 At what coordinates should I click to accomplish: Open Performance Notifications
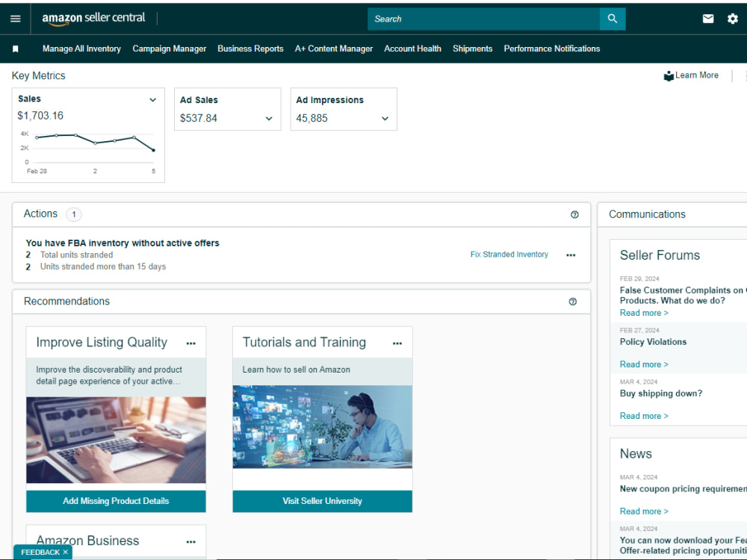pyautogui.click(x=552, y=49)
